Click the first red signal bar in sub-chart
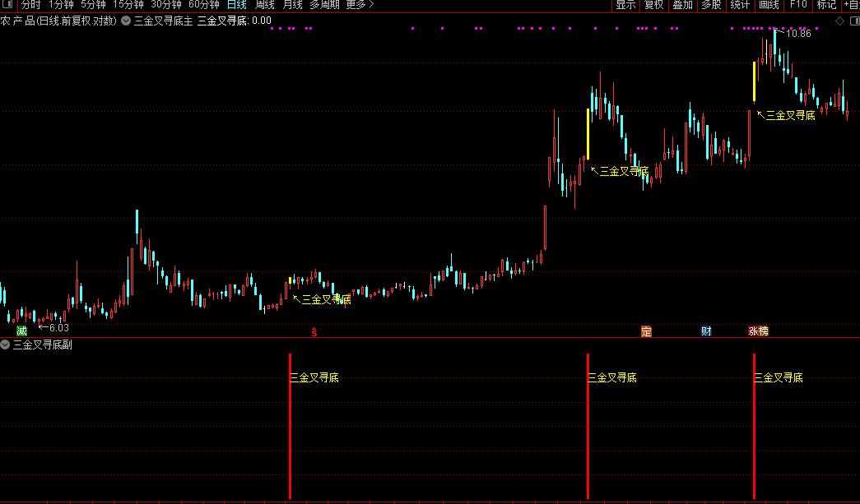The width and height of the screenshot is (860, 504). click(291, 426)
